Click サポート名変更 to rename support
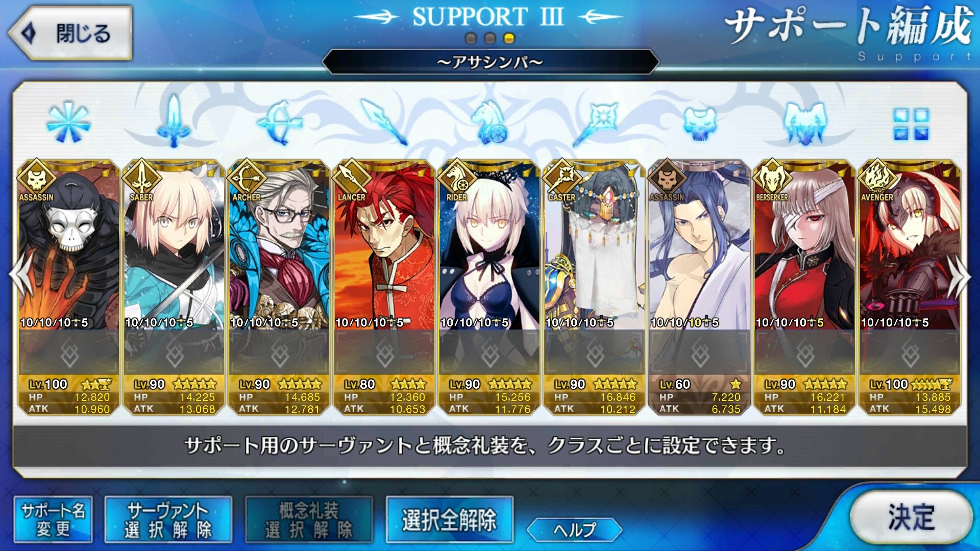This screenshot has height=551, width=980. [x=53, y=519]
